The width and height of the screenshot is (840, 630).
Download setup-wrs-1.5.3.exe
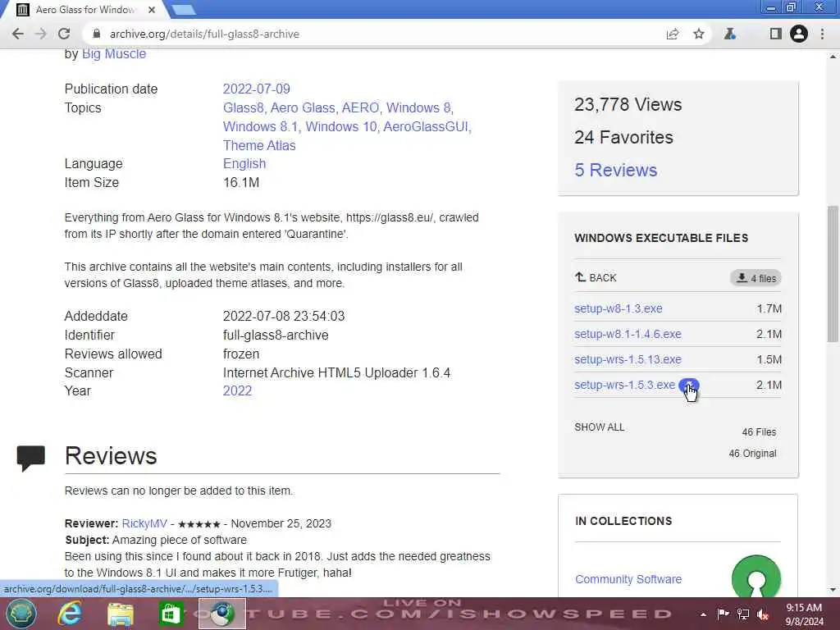coord(624,386)
